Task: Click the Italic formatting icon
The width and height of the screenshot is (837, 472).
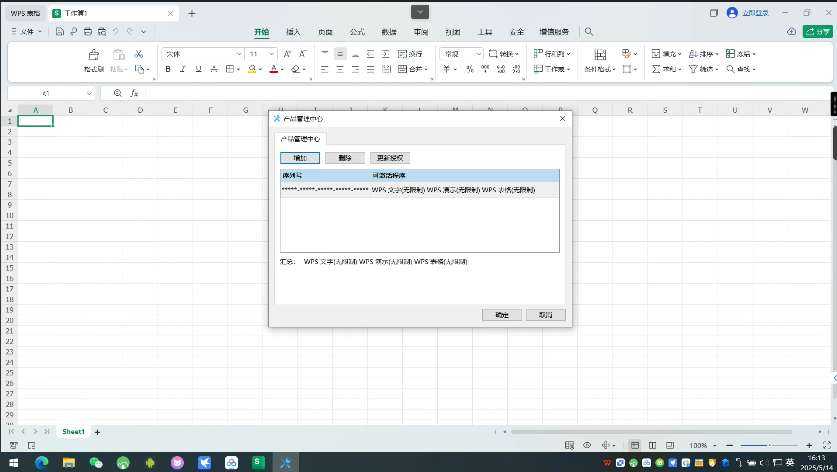Action: [183, 69]
